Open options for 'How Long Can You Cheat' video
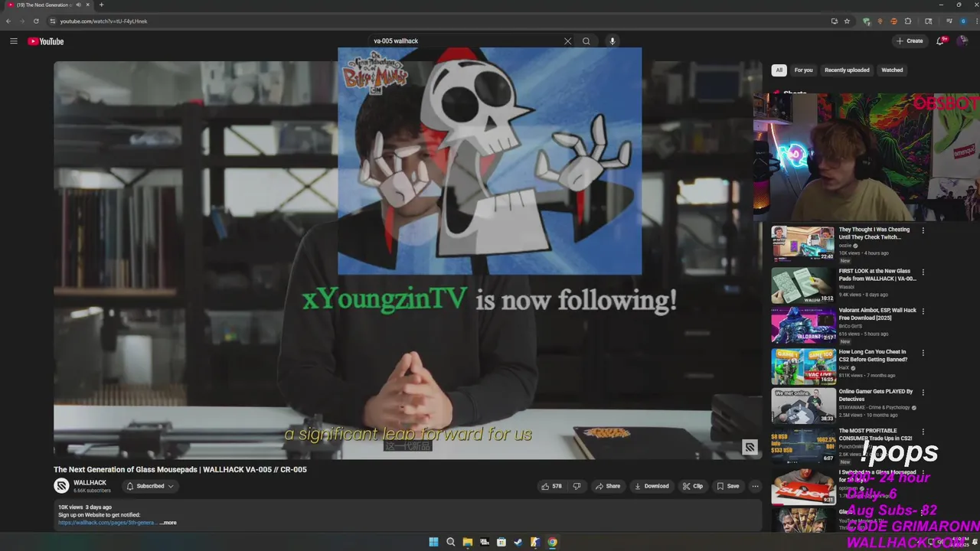 tap(923, 353)
